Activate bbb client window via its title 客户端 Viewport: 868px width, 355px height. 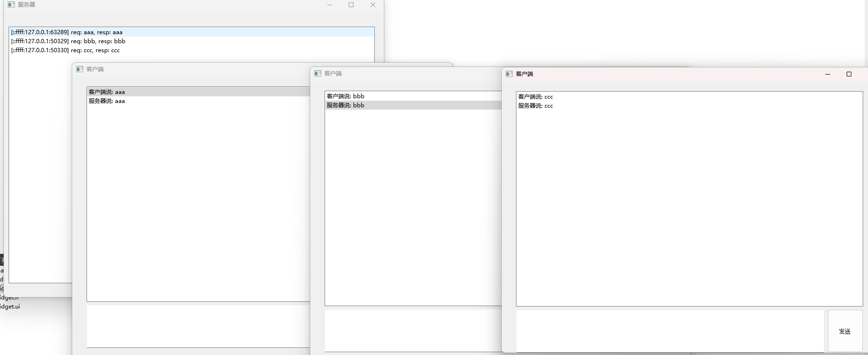tap(333, 74)
